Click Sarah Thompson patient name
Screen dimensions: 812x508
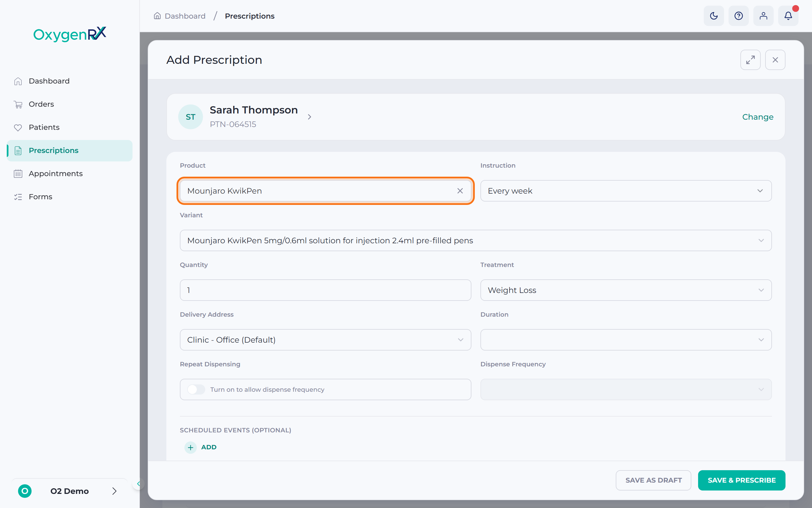pyautogui.click(x=254, y=110)
